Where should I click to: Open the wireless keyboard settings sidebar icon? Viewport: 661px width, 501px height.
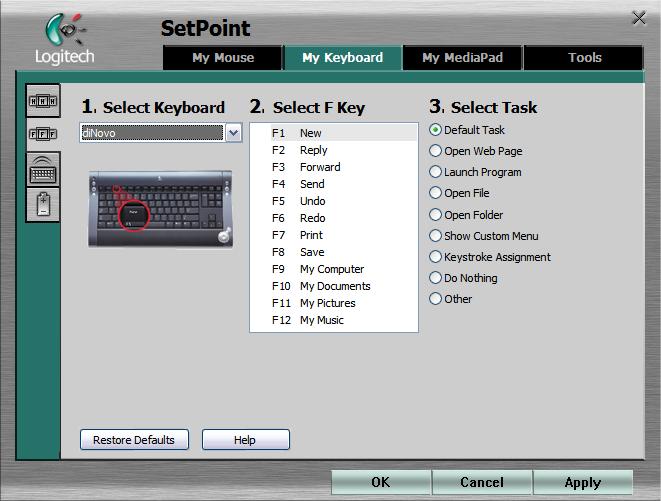[x=43, y=169]
